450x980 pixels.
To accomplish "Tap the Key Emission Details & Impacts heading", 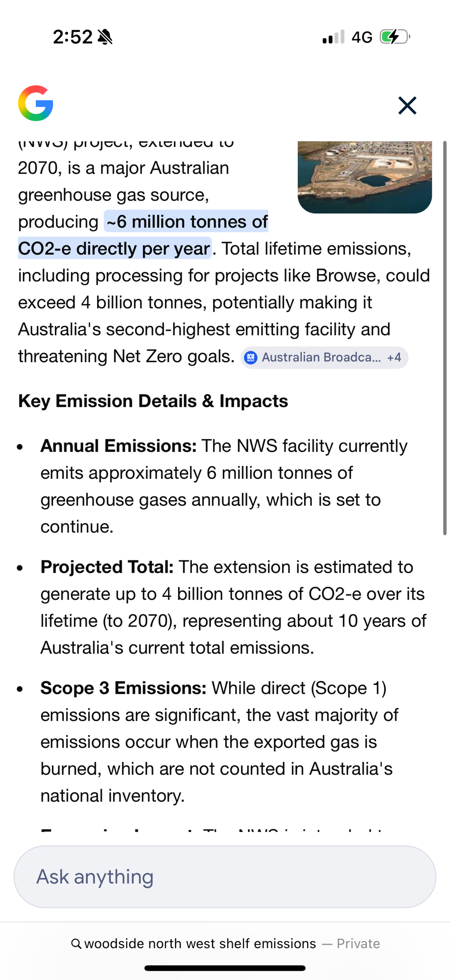I will pos(153,401).
